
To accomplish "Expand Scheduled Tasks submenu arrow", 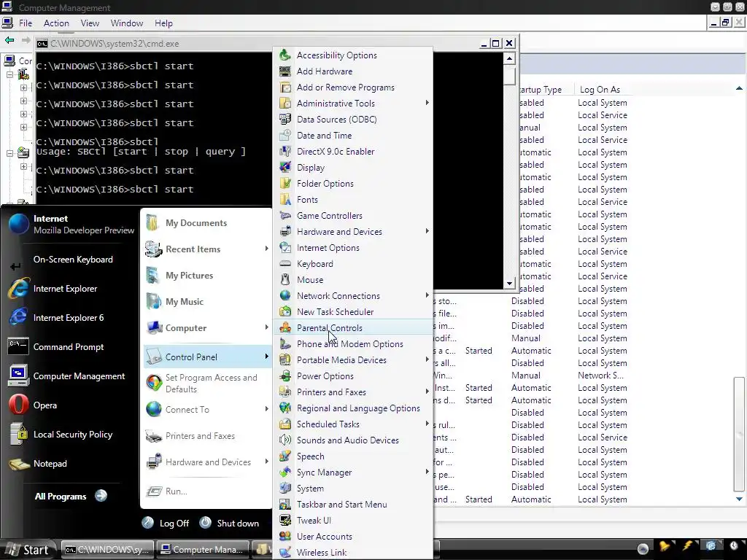I will coord(427,424).
